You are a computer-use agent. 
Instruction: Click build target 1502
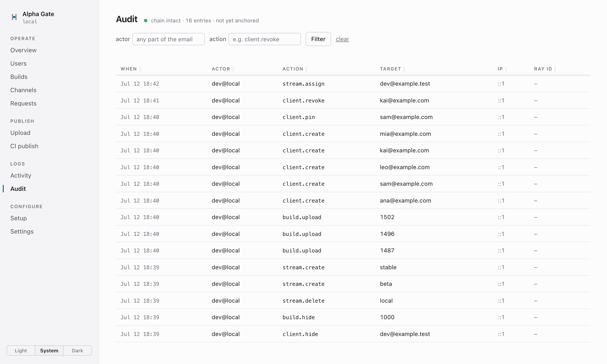(387, 217)
